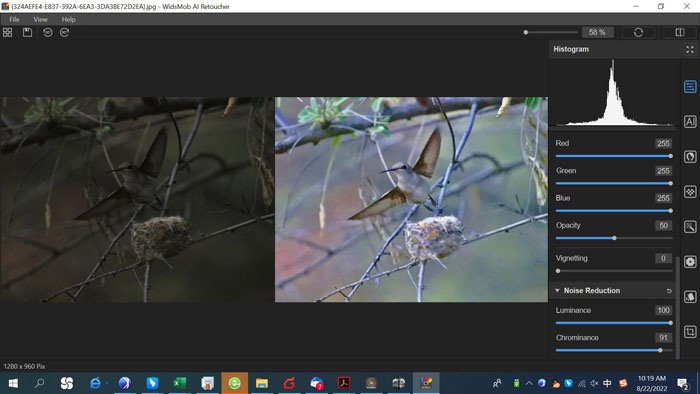Click the save file icon
Screen dimensions: 700x394
[x=27, y=32]
